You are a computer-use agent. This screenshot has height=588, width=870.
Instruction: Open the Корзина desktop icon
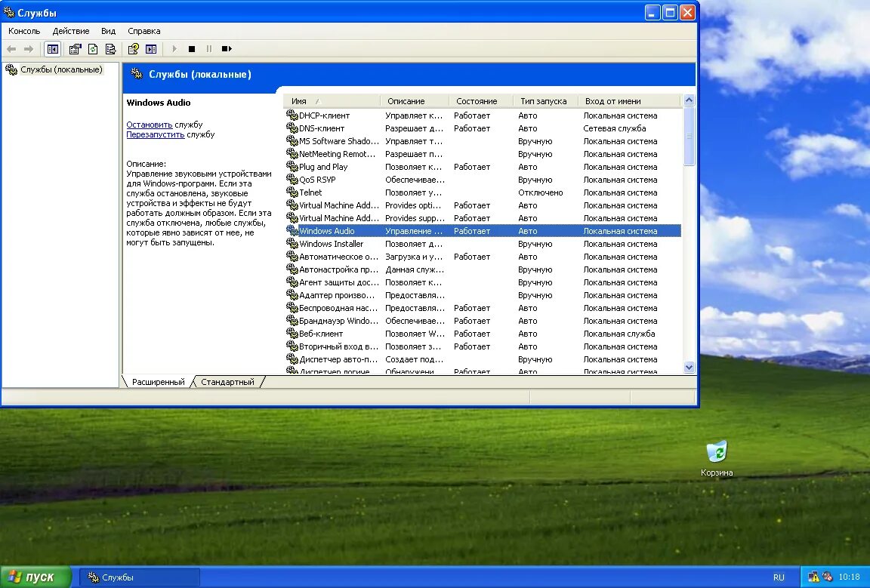point(717,458)
